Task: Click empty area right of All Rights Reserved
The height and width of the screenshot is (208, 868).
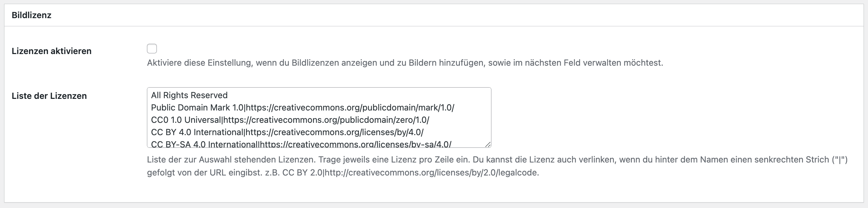Action: [359, 95]
